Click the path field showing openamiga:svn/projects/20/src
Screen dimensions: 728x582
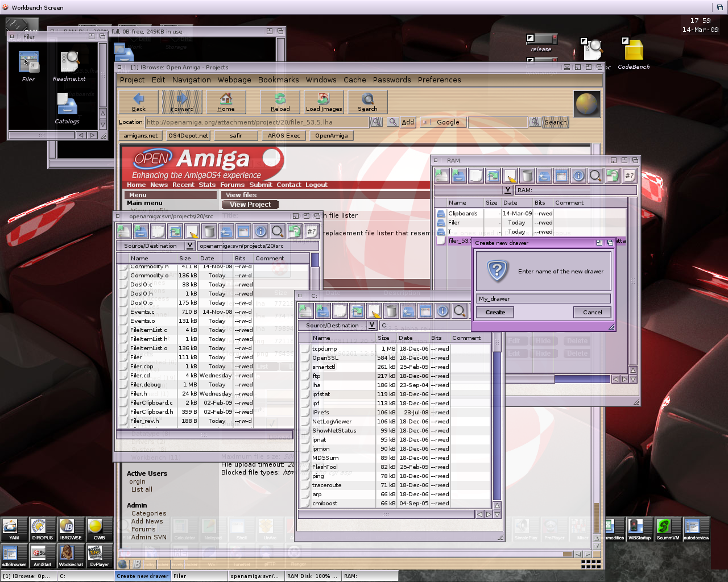pos(258,246)
